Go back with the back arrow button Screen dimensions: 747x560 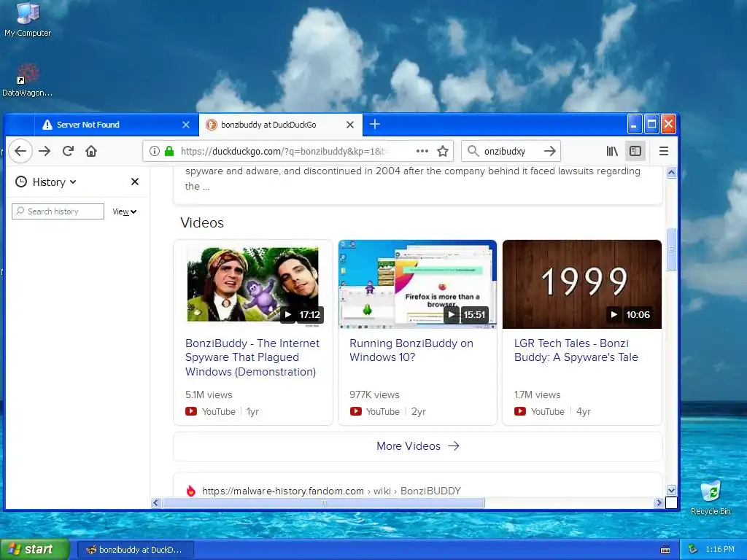pos(20,151)
